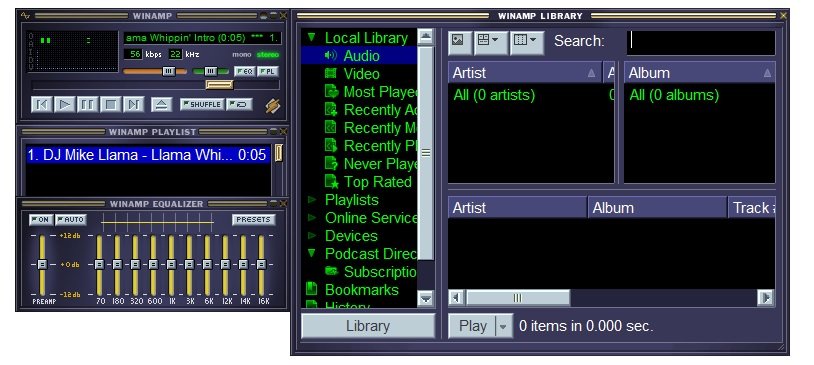Click the Bookmarks icon in tree
This screenshot has height=365, width=814.
coord(311,289)
